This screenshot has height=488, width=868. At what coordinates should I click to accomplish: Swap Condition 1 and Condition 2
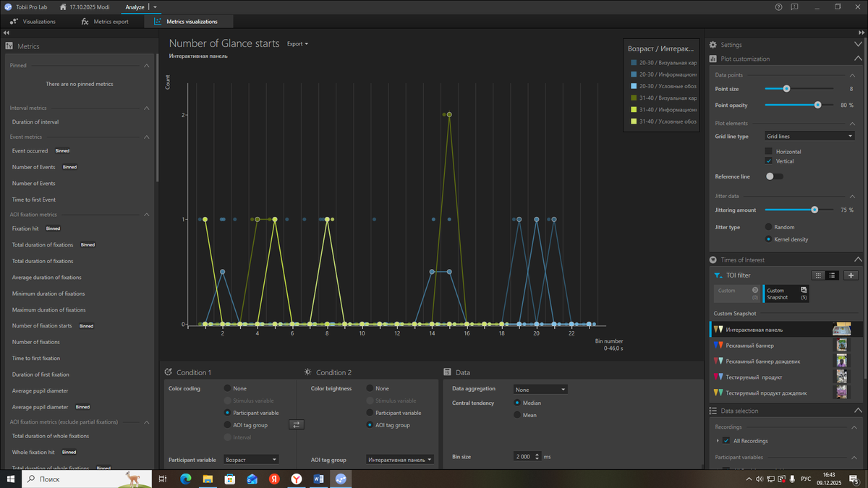point(297,424)
